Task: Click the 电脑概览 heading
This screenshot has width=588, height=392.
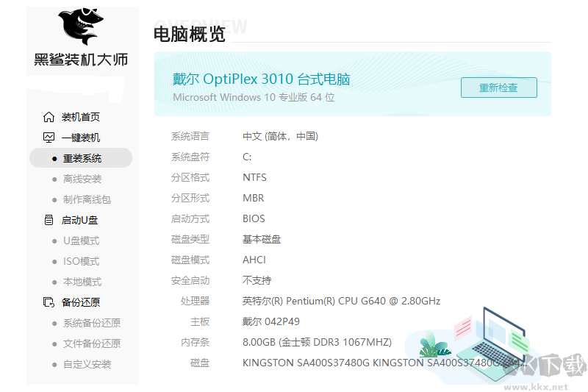Action: (190, 35)
